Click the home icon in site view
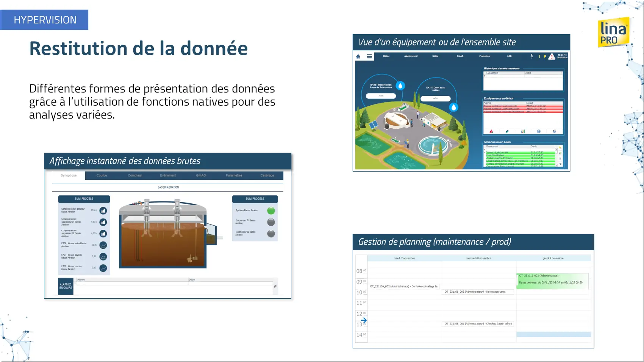Viewport: 644px width, 362px height. point(358,56)
